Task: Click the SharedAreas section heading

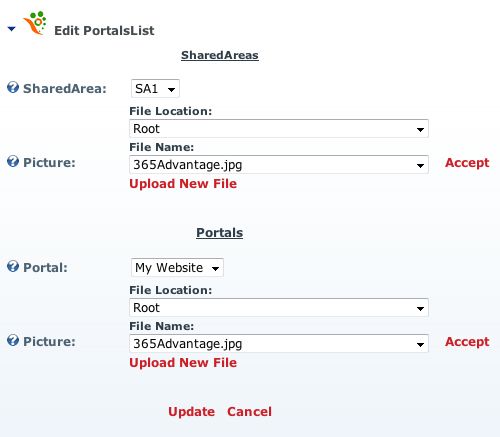Action: click(220, 55)
